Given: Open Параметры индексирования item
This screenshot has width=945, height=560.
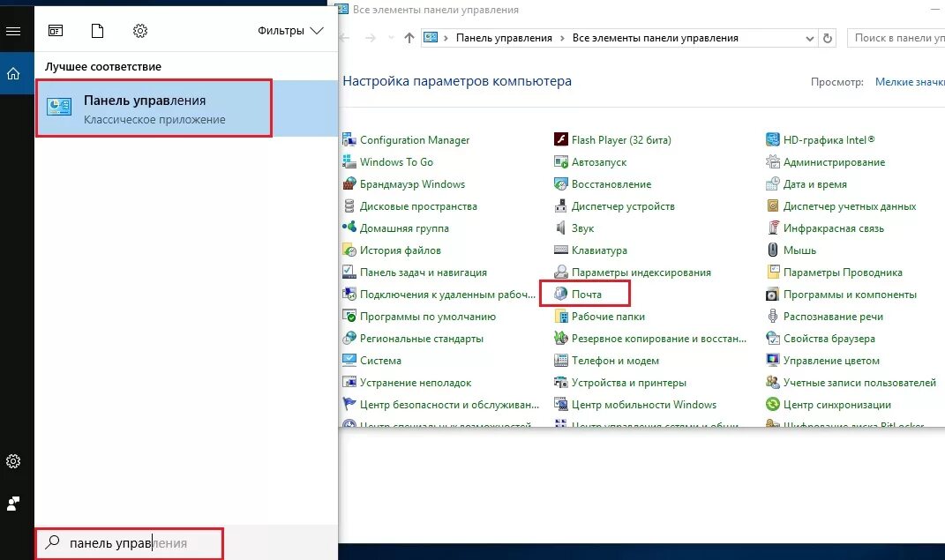Looking at the screenshot, I should point(633,273).
